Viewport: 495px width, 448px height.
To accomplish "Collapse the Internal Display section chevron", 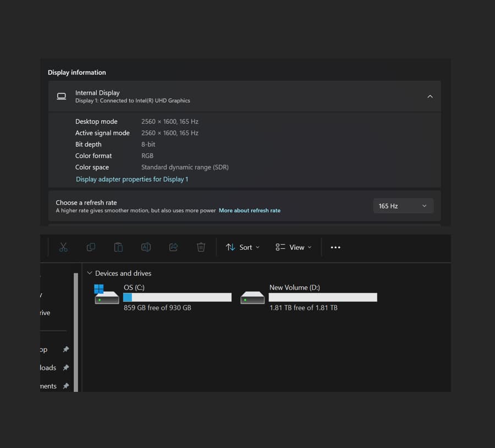I will 430,96.
